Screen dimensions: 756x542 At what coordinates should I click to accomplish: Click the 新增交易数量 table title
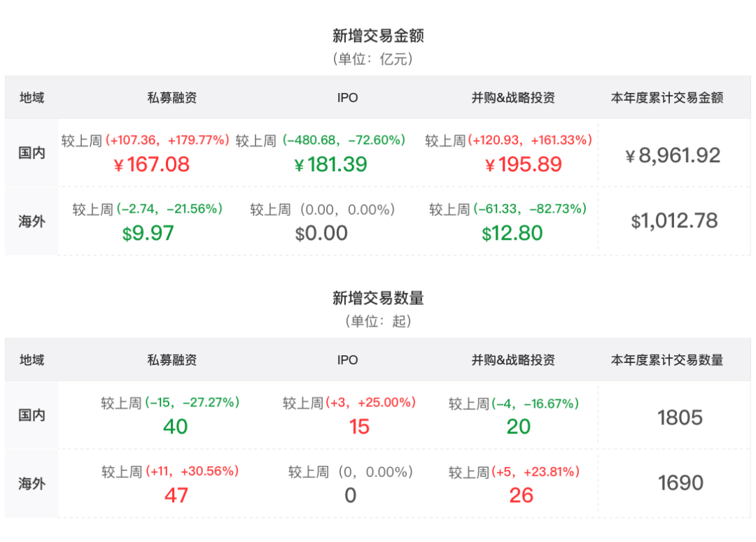[x=378, y=298]
